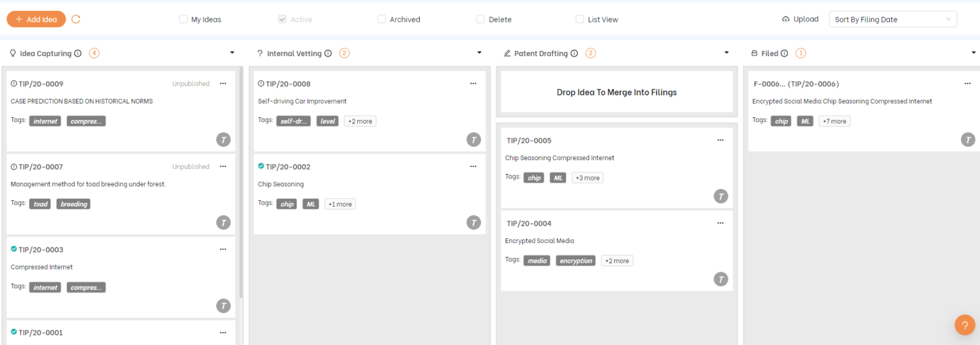Enable the My Ideas checkbox
The width and height of the screenshot is (980, 345).
[x=183, y=19]
